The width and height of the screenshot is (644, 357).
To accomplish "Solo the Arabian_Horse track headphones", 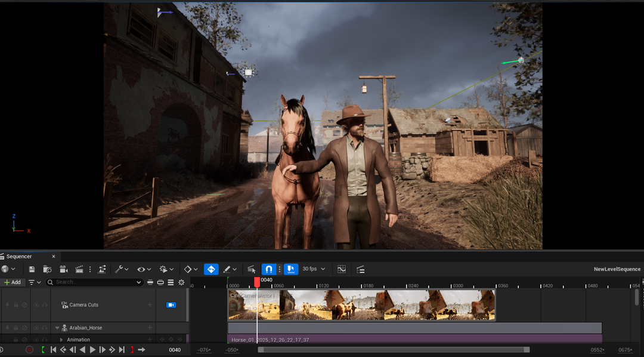I will [x=45, y=328].
